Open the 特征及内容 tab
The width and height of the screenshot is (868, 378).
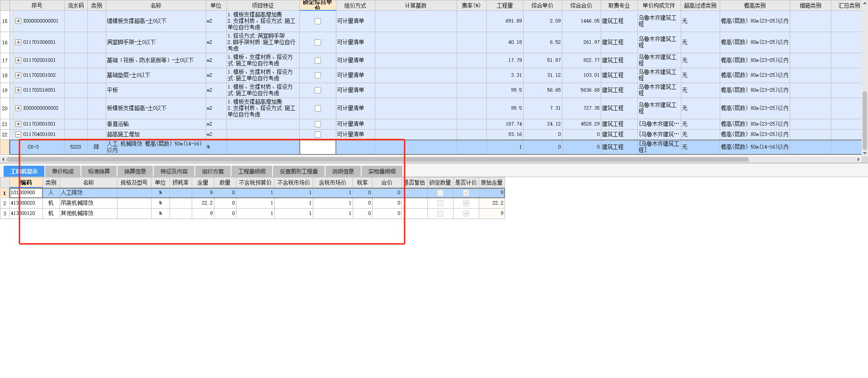[174, 172]
